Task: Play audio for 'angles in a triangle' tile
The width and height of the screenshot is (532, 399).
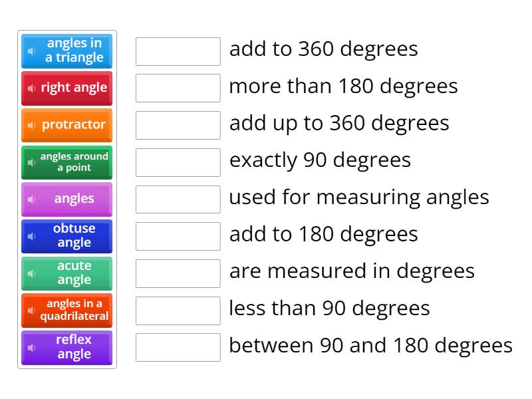Action: pyautogui.click(x=33, y=51)
